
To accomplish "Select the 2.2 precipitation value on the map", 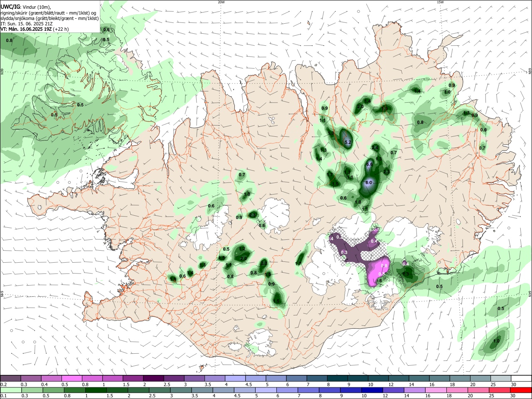I will click(264, 263).
